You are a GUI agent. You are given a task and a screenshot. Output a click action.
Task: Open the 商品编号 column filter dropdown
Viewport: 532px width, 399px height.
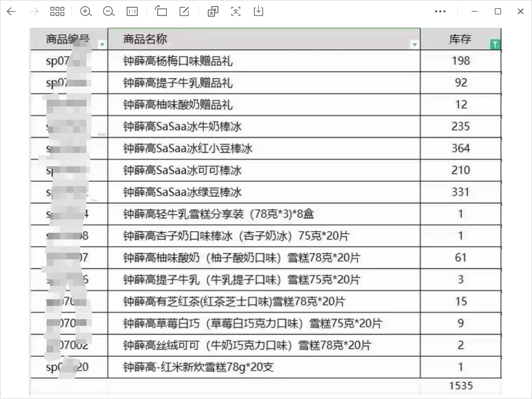(x=102, y=44)
